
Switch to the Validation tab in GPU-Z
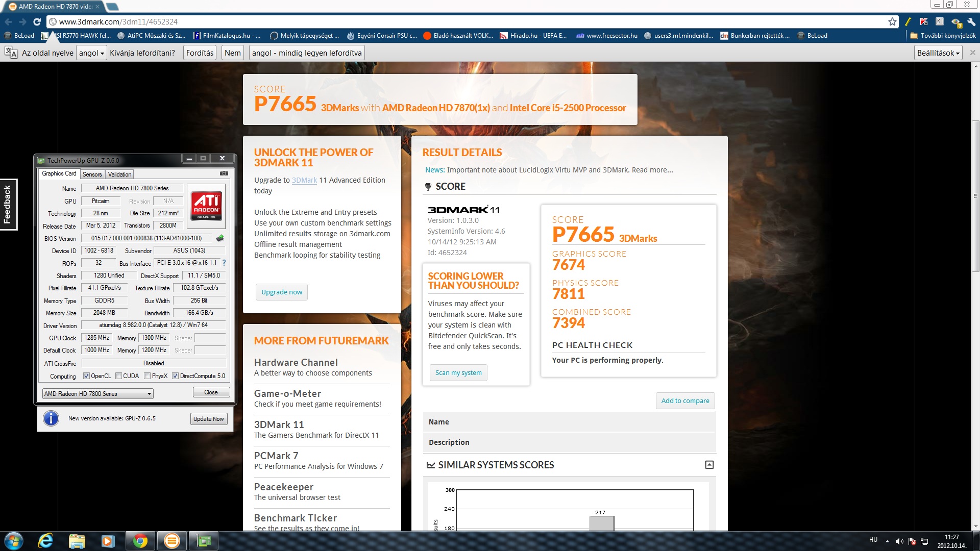(119, 174)
